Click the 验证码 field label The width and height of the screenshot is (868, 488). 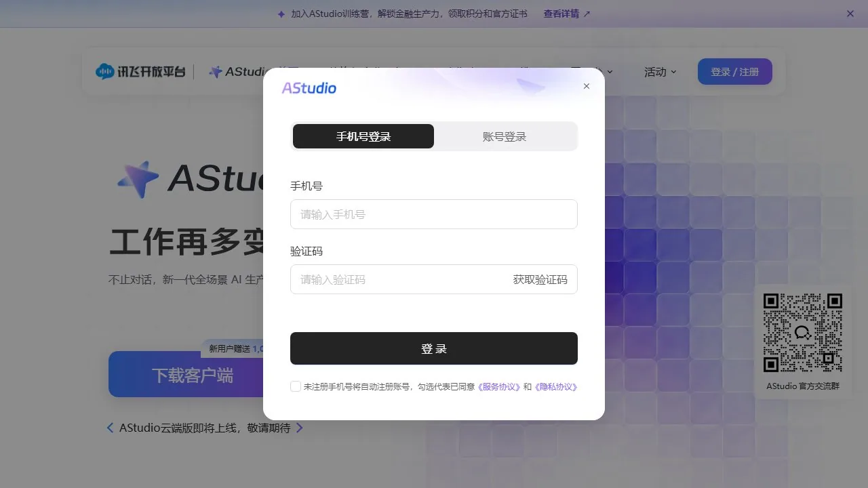coord(307,251)
